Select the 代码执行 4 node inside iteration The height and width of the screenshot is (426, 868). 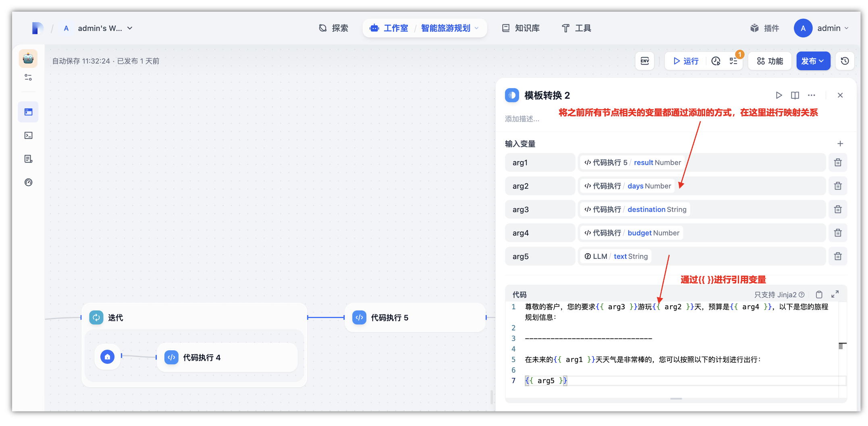click(227, 358)
